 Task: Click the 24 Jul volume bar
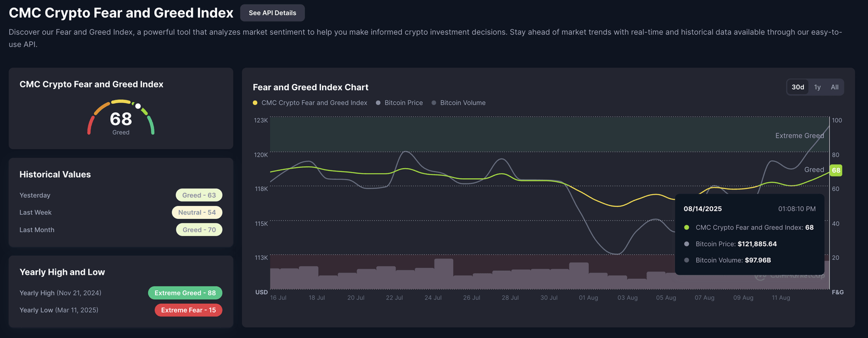pos(444,274)
